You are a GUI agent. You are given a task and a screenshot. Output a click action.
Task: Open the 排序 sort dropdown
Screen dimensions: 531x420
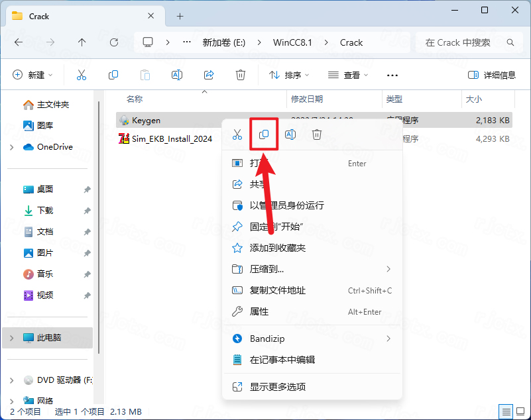[x=289, y=75]
